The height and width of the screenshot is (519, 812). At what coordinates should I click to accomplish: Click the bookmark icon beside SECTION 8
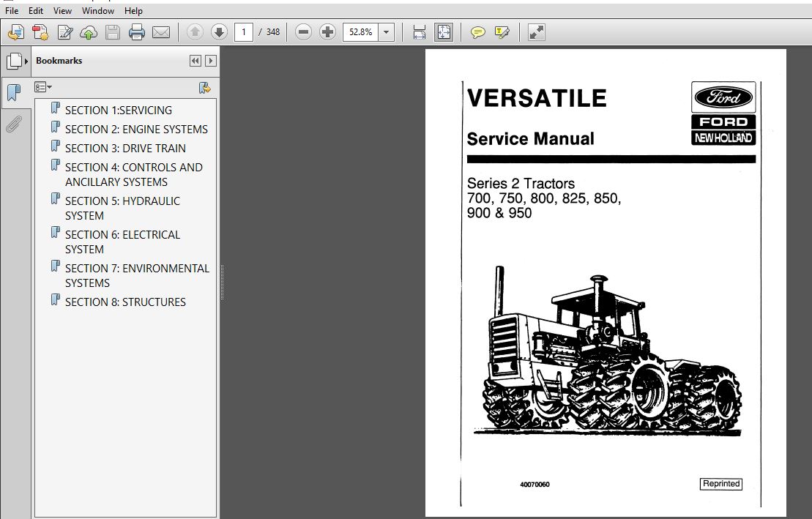[56, 300]
